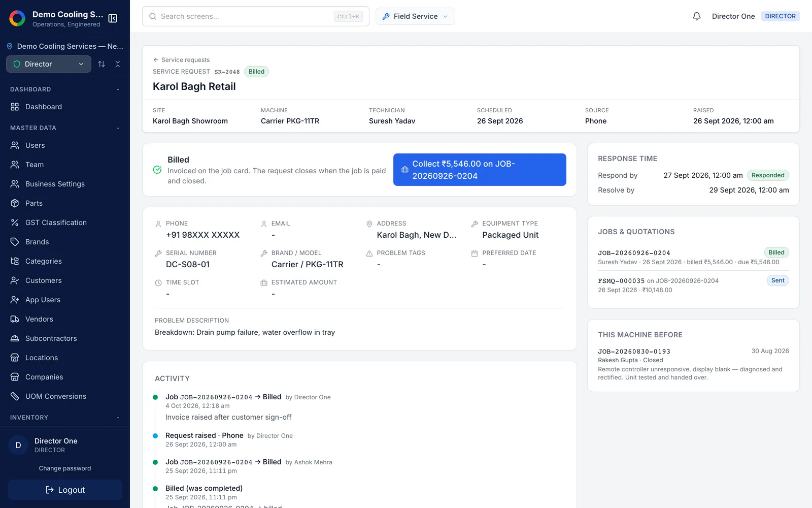
Task: Open the Director role dropdown
Action: point(49,64)
